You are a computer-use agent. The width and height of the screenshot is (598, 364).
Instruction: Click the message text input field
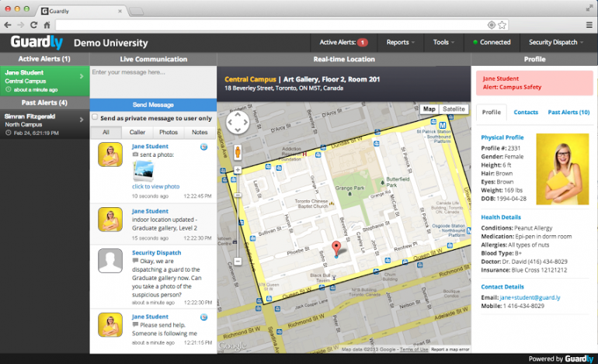point(153,81)
